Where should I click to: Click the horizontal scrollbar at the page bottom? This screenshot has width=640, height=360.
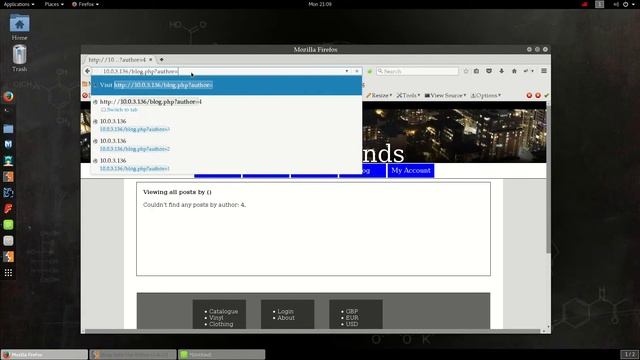(312, 331)
